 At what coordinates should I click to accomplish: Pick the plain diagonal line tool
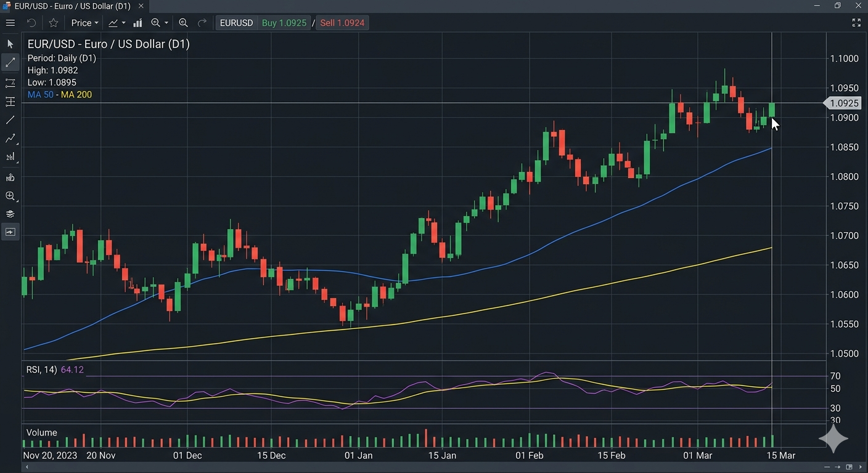click(10, 120)
